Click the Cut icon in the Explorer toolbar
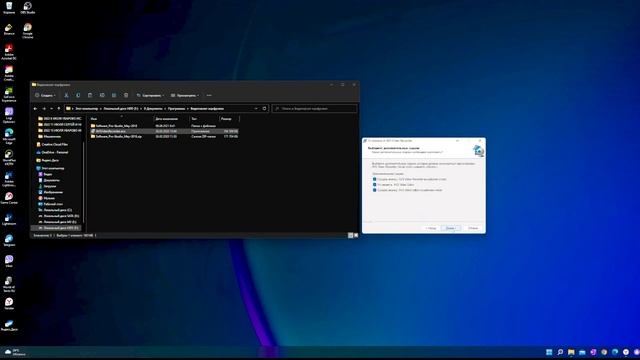Viewport: 640px width, 360px height. [66, 95]
